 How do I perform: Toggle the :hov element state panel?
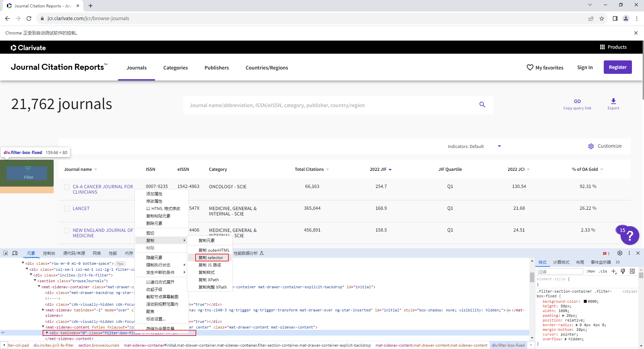point(590,271)
